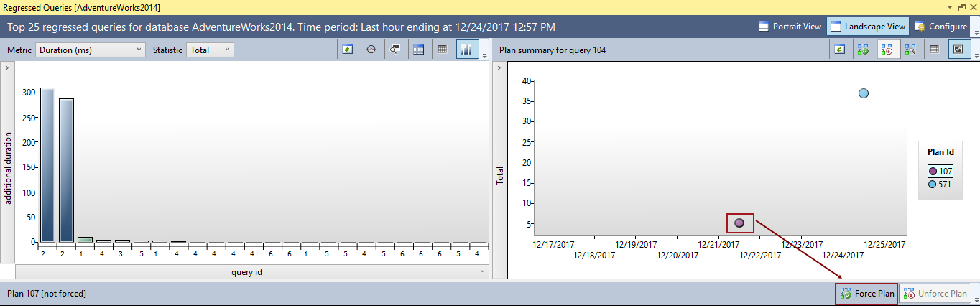Viewport: 980px width, 308px height.
Task: Open the Statistic dropdown showing Total
Action: 210,50
